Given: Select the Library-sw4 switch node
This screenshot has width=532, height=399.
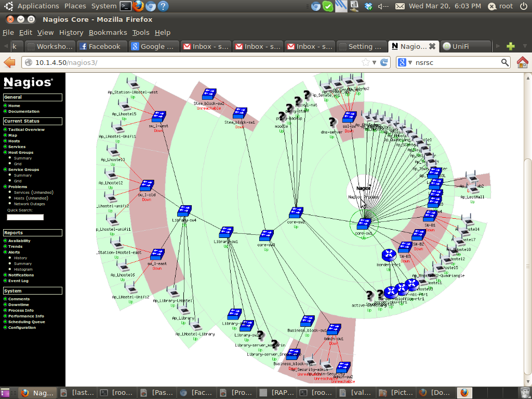Looking at the screenshot, I should coord(184,211).
